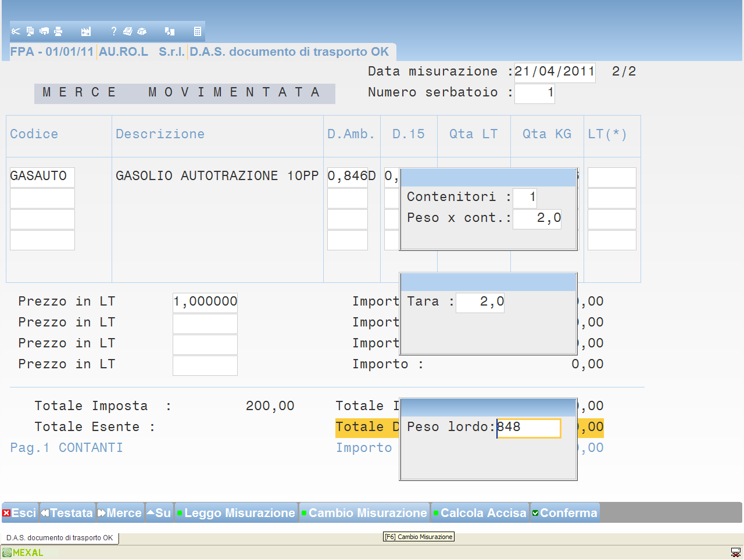
Task: Click the manual book icon in toolbar
Action: coord(128,31)
